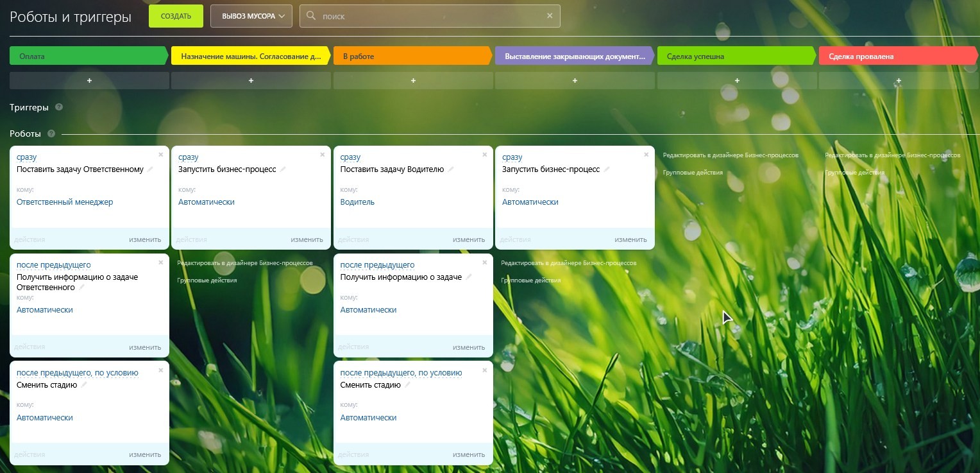Select the Сделка успешна stage header

coord(736,56)
